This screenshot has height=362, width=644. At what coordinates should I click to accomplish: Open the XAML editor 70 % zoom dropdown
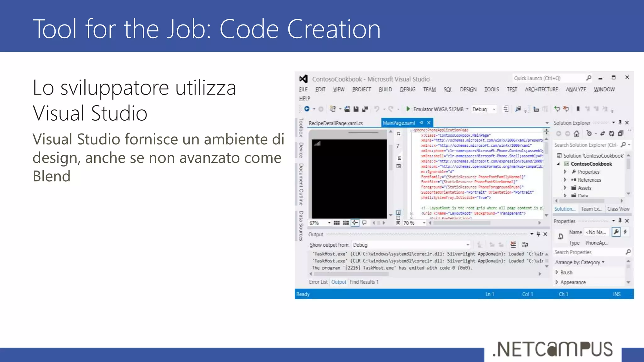[x=424, y=223]
